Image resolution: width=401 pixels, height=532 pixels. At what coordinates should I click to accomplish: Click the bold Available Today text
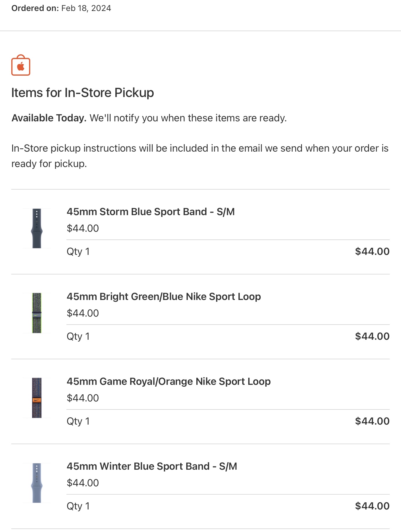point(49,118)
